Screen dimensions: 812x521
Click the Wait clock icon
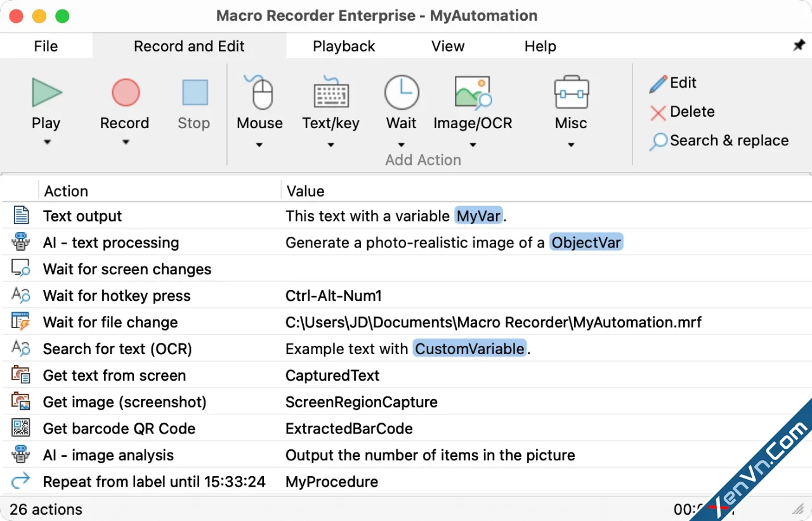pyautogui.click(x=402, y=93)
